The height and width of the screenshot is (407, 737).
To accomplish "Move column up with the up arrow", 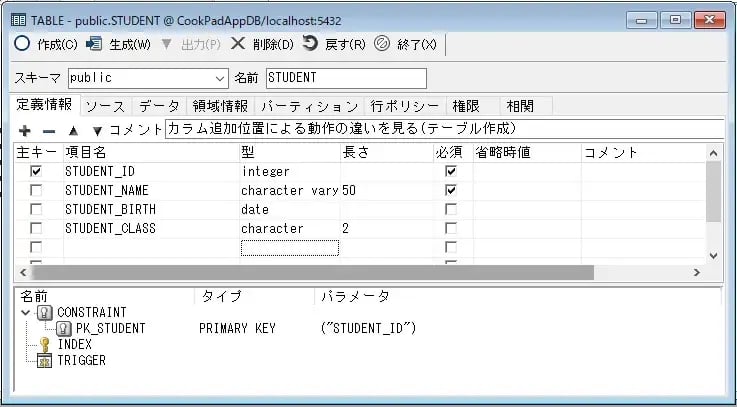I will click(x=72, y=130).
